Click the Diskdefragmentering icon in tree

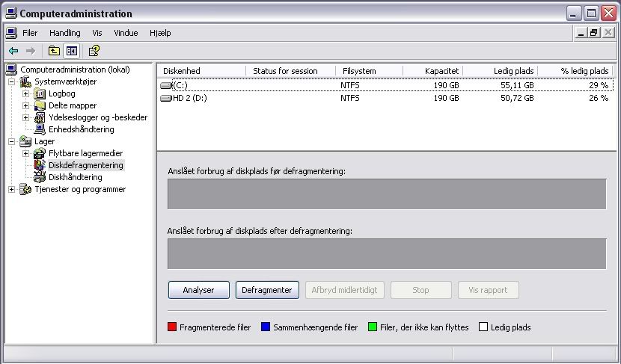[x=40, y=165]
